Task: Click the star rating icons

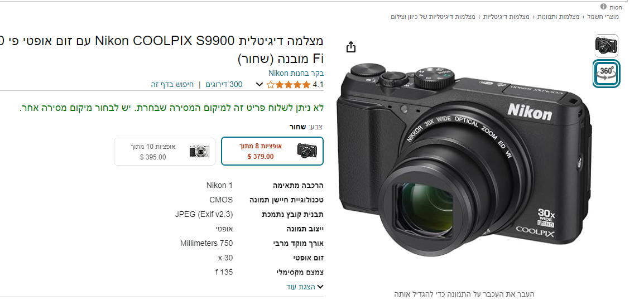Action: tap(289, 85)
